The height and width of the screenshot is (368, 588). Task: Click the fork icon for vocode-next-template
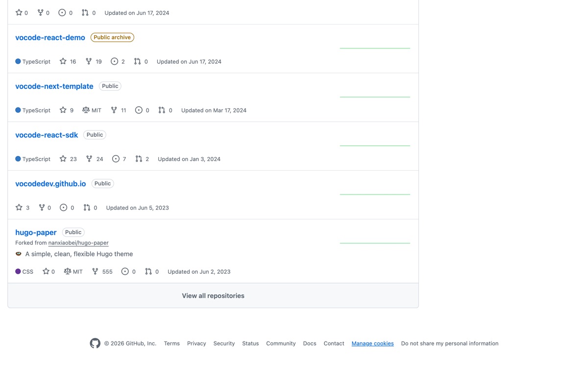[x=114, y=110]
